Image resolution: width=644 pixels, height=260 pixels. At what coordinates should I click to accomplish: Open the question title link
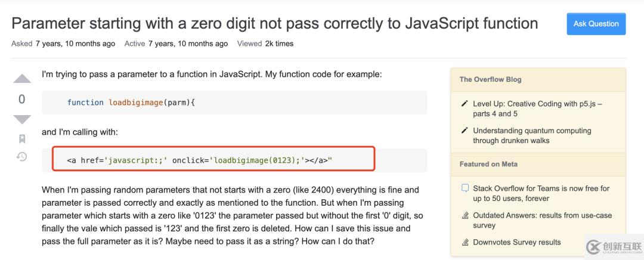tap(275, 24)
